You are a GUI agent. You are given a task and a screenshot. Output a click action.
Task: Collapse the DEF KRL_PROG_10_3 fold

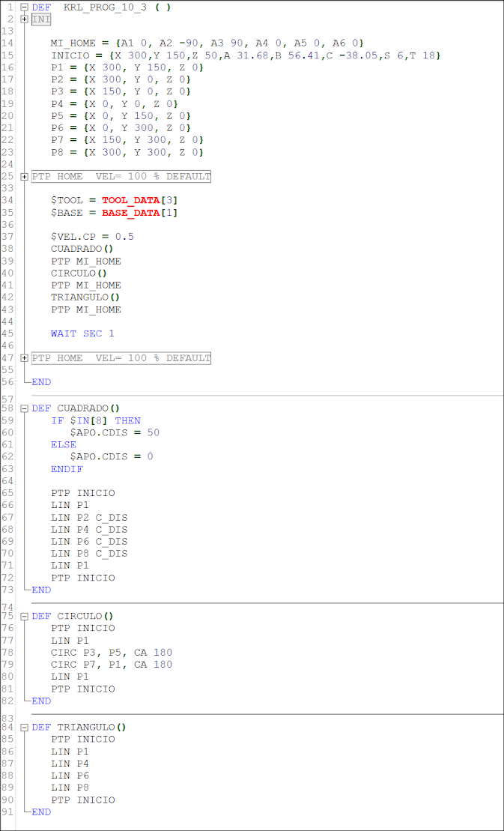click(x=24, y=7)
